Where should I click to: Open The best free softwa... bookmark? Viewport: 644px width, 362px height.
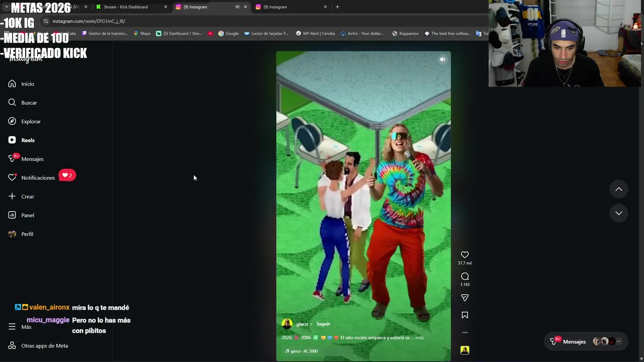447,34
